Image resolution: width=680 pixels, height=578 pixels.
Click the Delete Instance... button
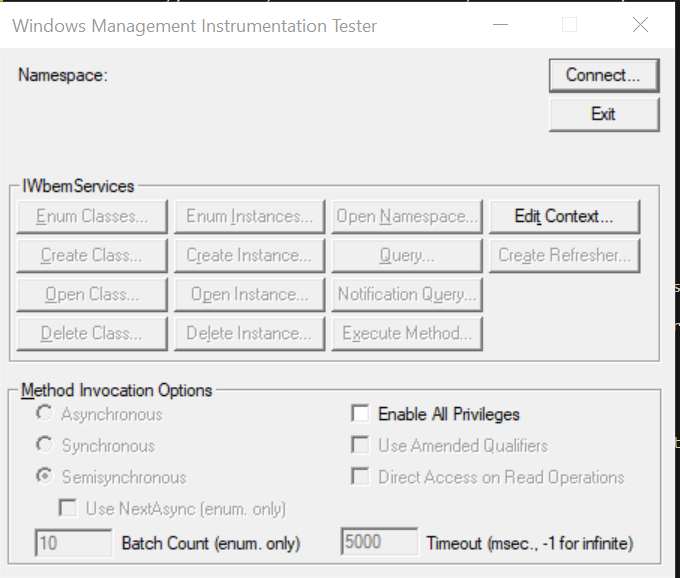coord(249,333)
